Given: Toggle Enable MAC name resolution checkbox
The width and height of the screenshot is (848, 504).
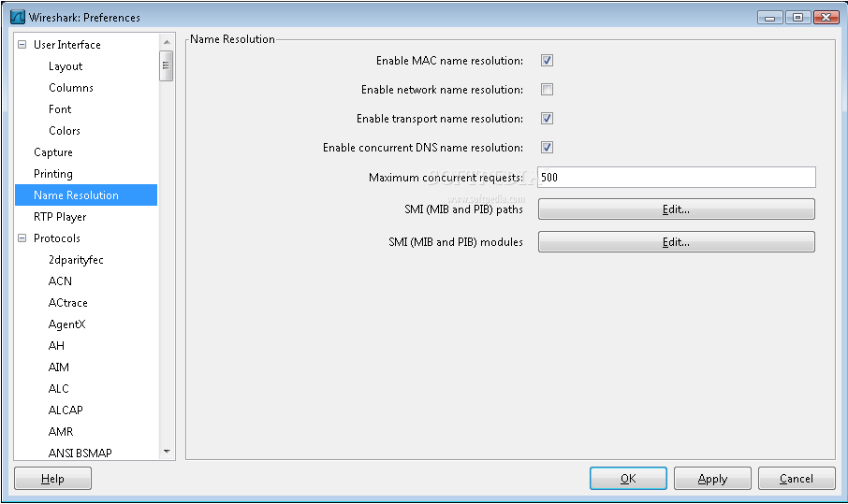Looking at the screenshot, I should point(547,61).
